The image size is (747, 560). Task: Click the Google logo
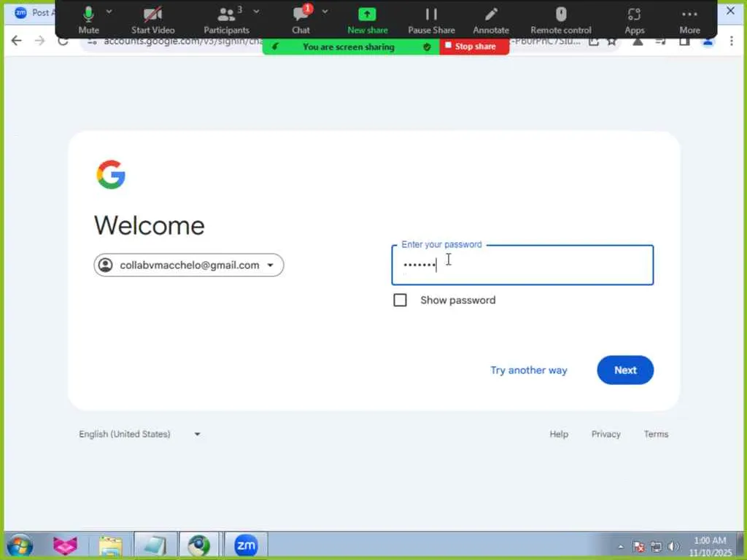pos(111,174)
